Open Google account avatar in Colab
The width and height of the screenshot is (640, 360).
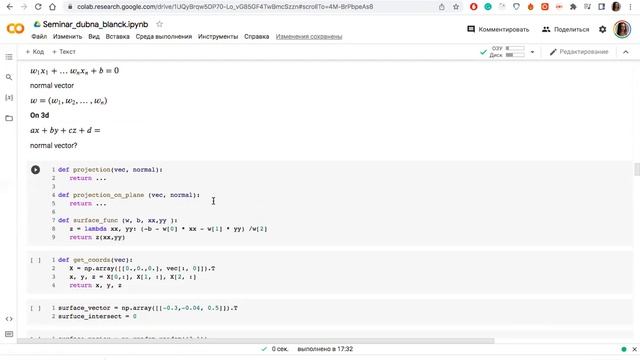click(x=622, y=29)
